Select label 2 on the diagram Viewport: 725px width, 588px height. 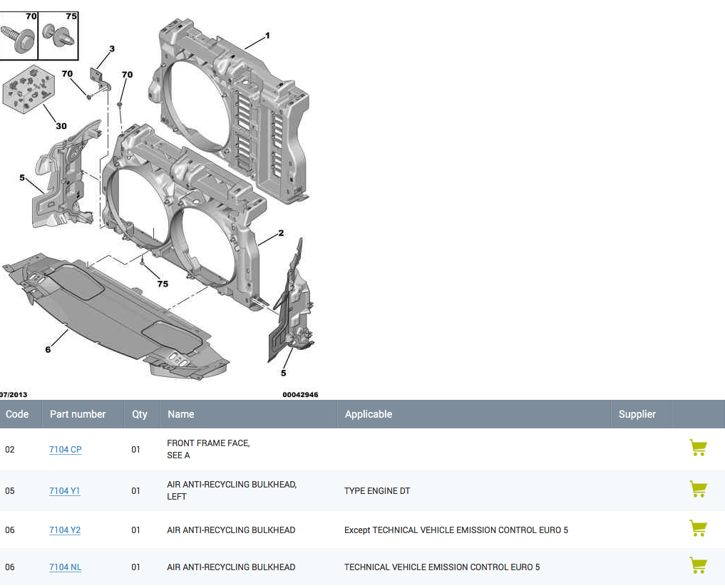tap(281, 233)
